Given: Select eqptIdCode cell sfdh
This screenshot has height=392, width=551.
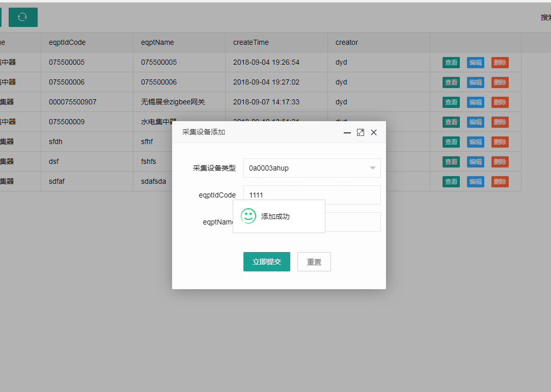Looking at the screenshot, I should click(x=87, y=142).
